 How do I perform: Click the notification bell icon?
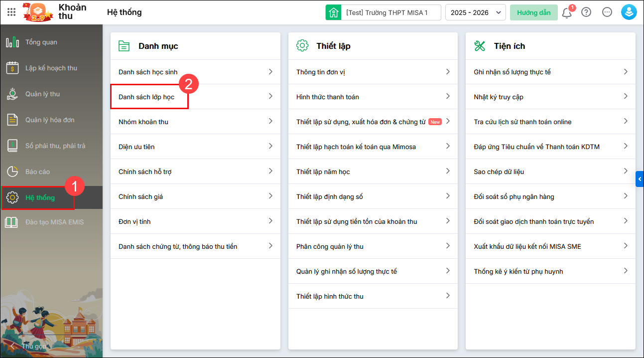click(x=566, y=13)
